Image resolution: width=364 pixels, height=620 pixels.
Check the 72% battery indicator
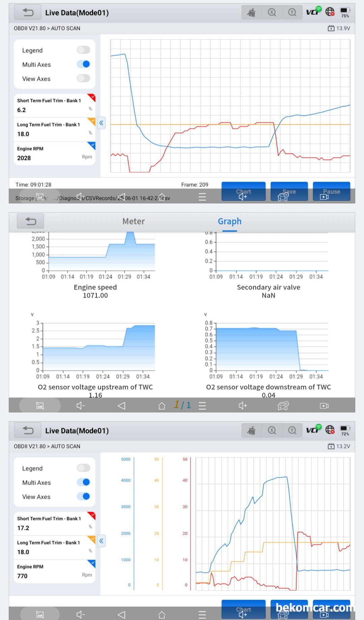tap(345, 431)
